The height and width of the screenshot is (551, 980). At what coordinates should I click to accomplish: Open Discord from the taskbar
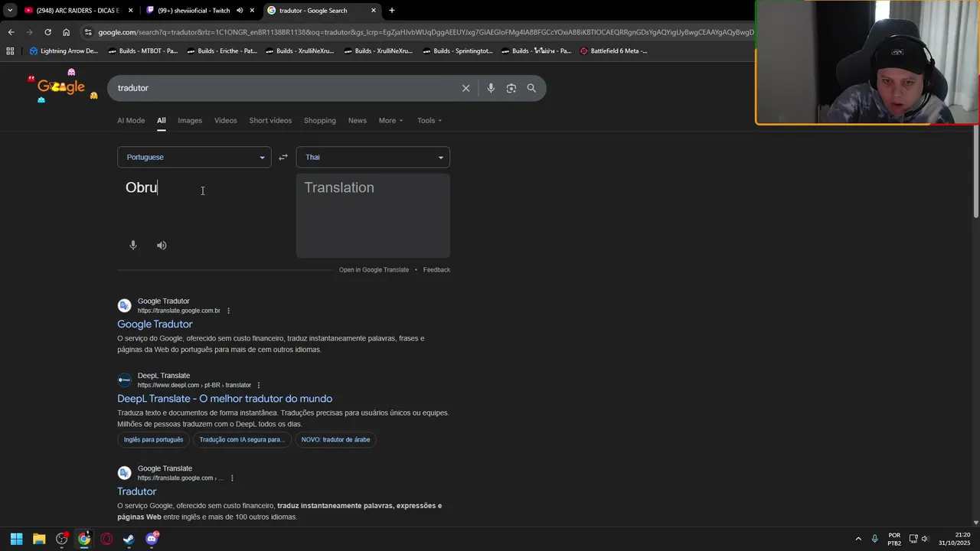click(152, 539)
